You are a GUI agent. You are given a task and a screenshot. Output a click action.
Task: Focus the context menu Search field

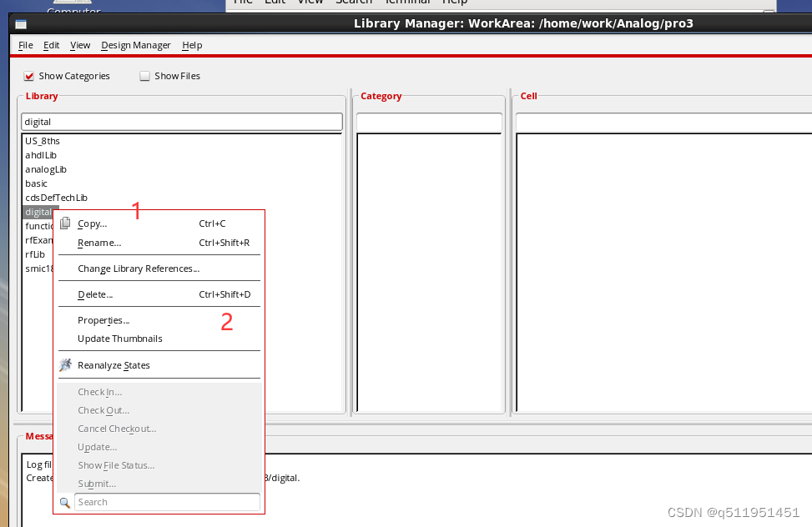pyautogui.click(x=167, y=502)
